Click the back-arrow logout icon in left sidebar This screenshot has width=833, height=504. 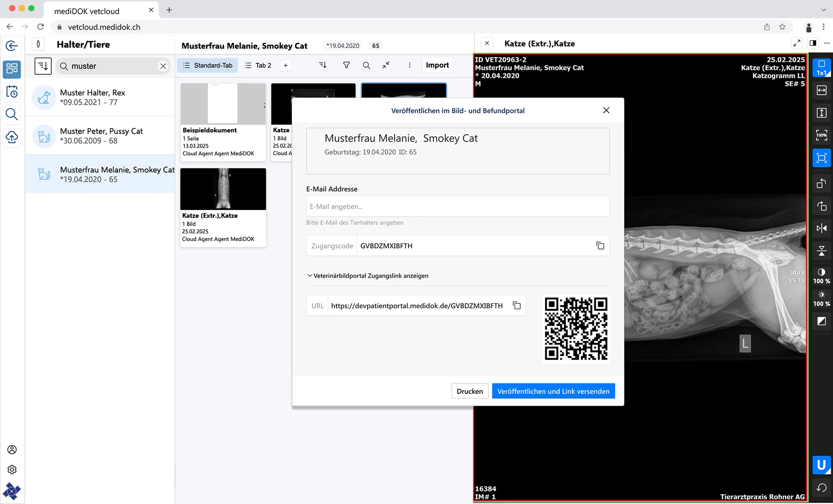coord(12,46)
